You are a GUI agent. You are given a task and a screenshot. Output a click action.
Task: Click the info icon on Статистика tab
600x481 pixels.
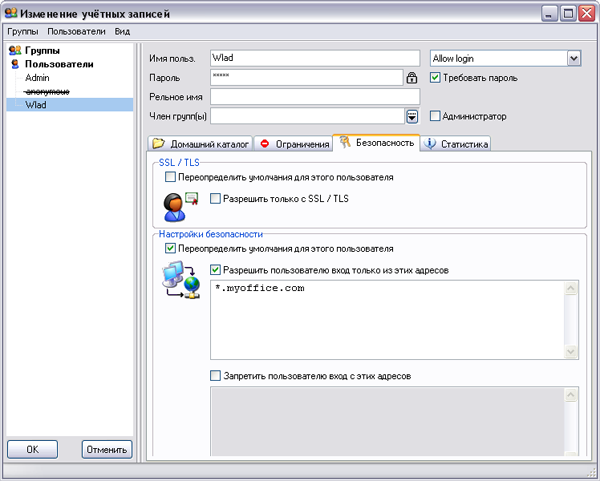[430, 143]
